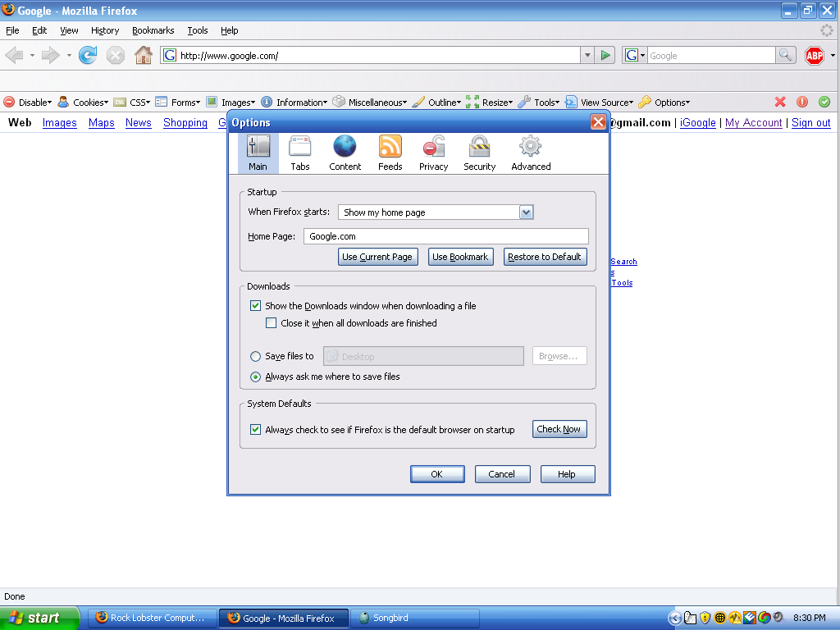Switch to Rock Lobster Comput taskbar item
Viewport: 840px width, 630px height.
click(152, 618)
